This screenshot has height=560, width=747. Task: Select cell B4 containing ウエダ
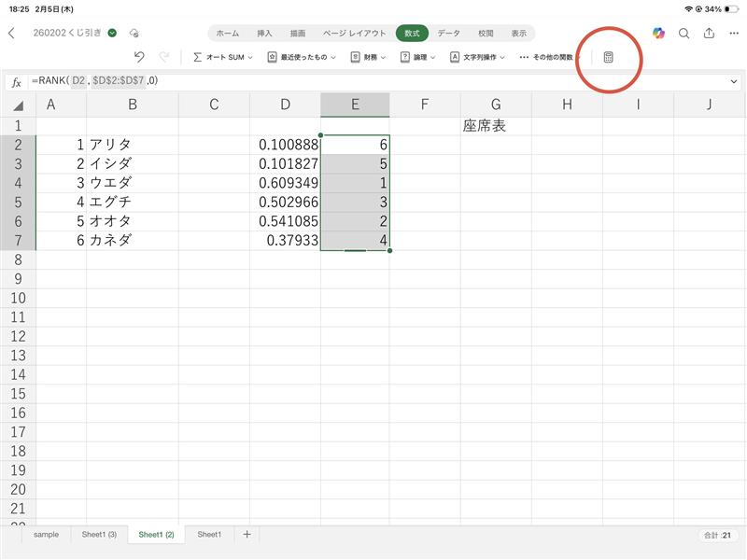tap(132, 182)
